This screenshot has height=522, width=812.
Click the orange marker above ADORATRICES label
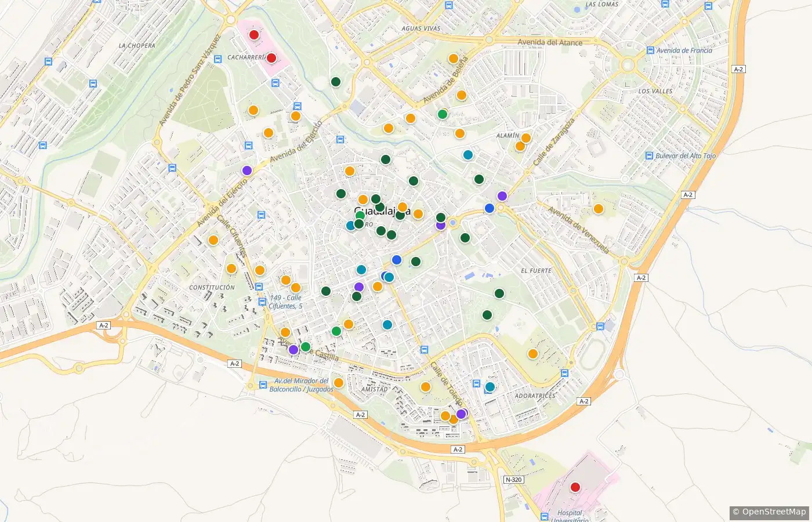[532, 354]
